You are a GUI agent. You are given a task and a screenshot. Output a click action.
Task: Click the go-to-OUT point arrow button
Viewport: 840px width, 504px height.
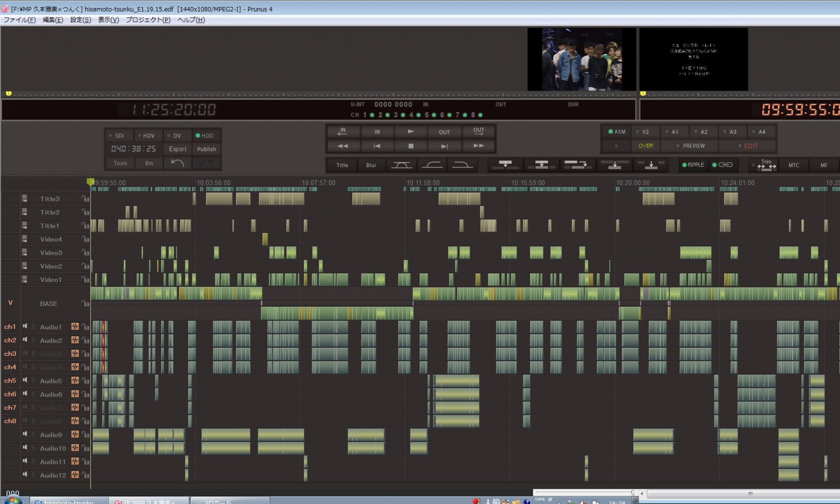tap(478, 131)
